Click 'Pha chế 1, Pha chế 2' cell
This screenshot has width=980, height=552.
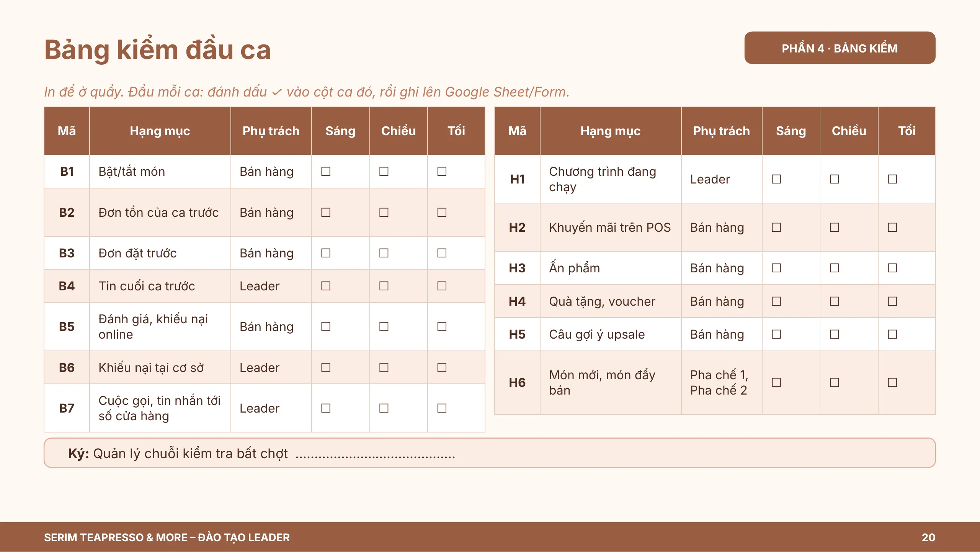point(721,382)
